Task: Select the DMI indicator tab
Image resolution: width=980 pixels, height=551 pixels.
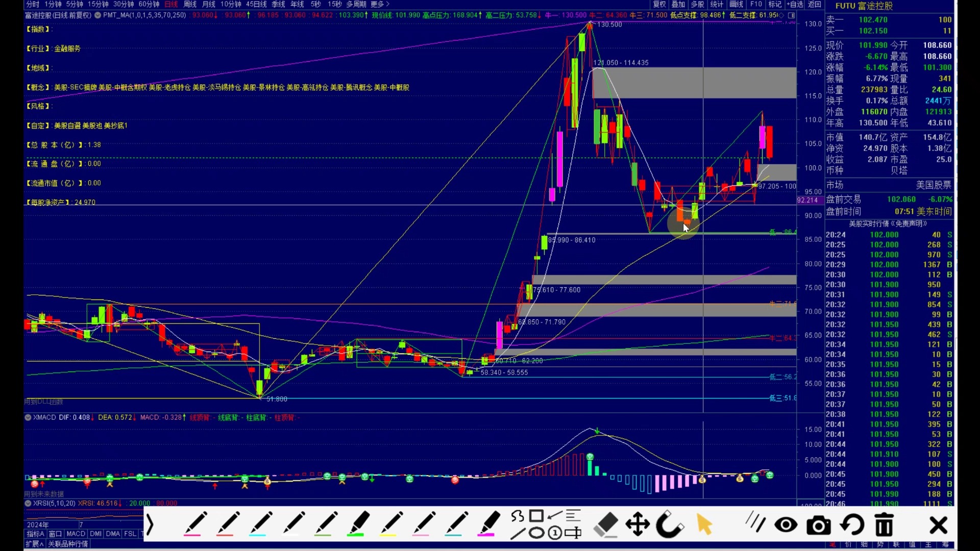Action: pos(96,534)
